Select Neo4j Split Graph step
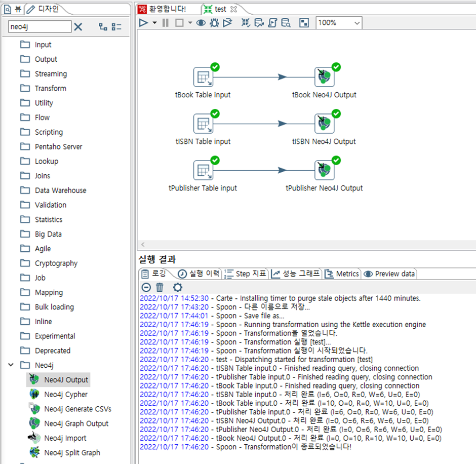 (x=65, y=452)
